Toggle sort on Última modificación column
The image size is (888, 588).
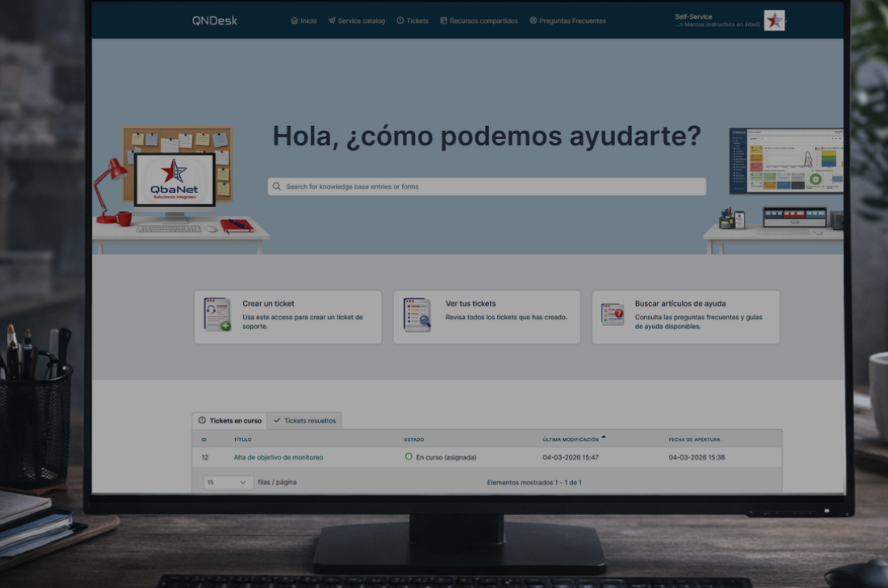coord(570,439)
